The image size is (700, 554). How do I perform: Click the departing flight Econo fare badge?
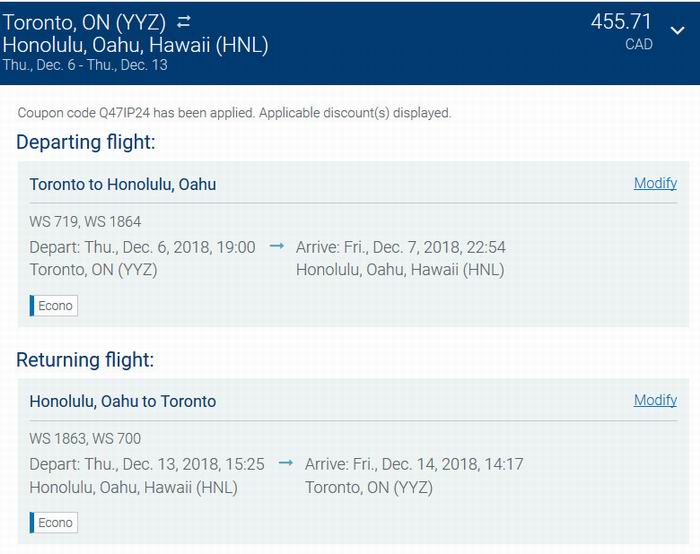pos(54,306)
